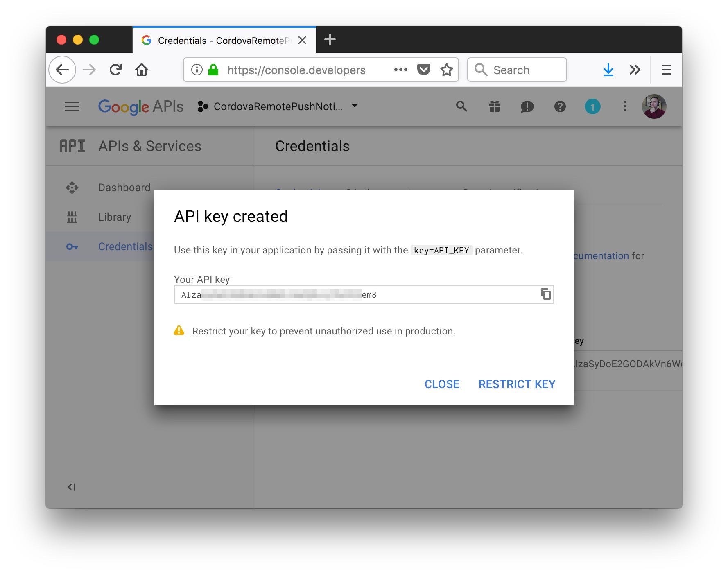Viewport: 728px width, 574px height.
Task: Open Firefox downloads icon
Action: [608, 70]
